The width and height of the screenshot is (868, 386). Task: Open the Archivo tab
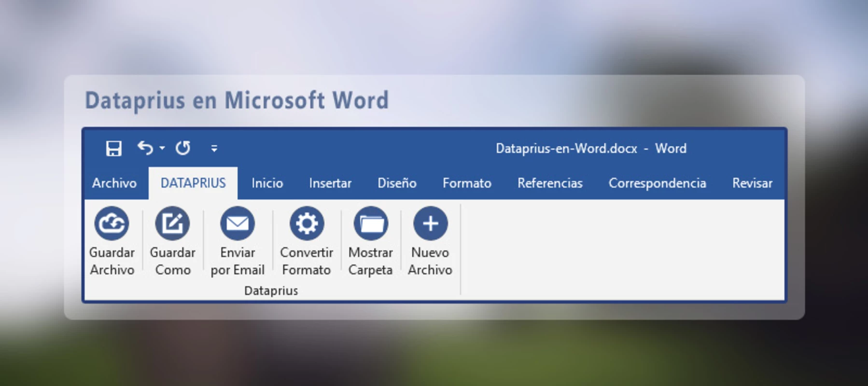(x=114, y=183)
